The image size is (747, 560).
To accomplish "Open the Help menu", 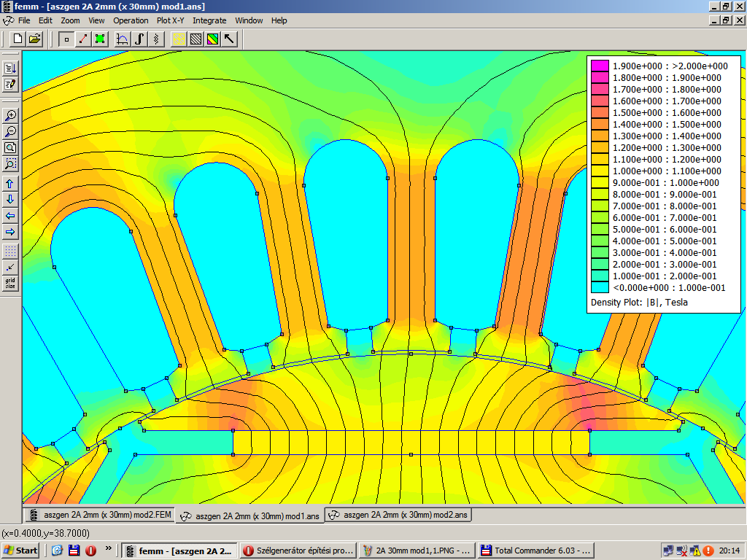I will point(279,20).
